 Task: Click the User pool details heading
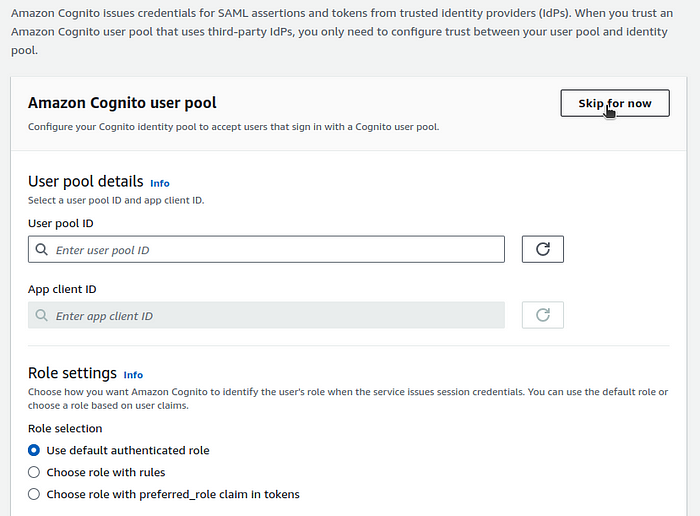[86, 182]
